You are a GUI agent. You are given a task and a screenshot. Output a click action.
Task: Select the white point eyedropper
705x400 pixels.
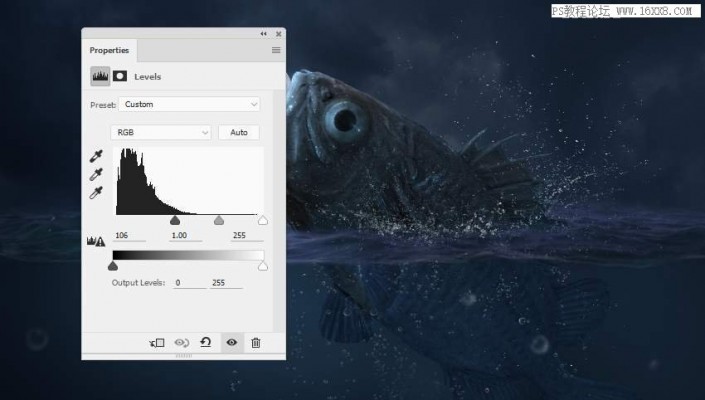tap(96, 193)
